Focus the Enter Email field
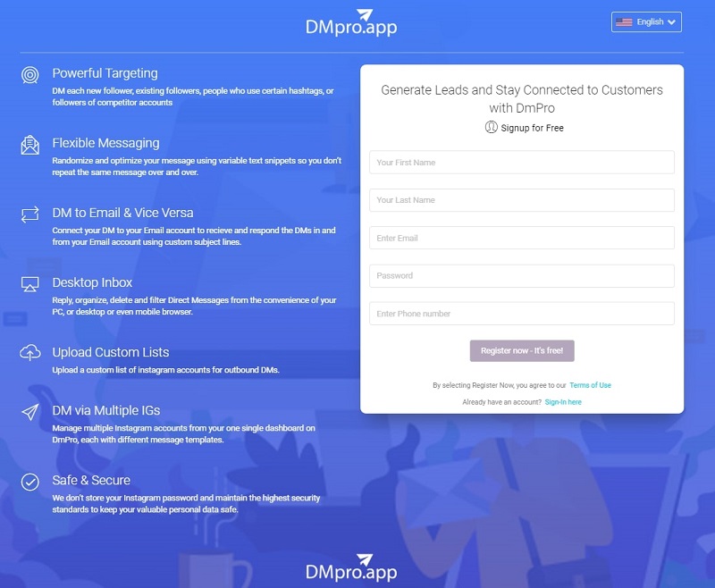The width and height of the screenshot is (715, 588). pyautogui.click(x=522, y=238)
